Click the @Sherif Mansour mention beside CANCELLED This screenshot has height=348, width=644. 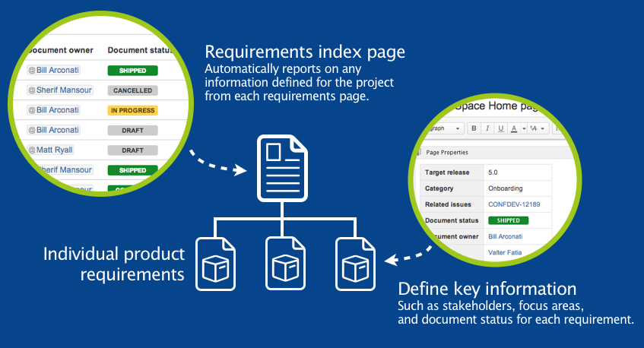coord(60,90)
